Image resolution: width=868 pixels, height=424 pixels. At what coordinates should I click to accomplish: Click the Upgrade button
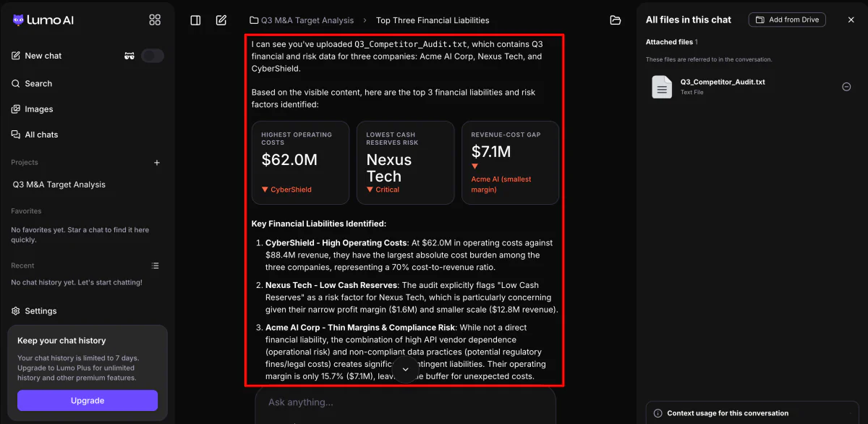(88, 401)
